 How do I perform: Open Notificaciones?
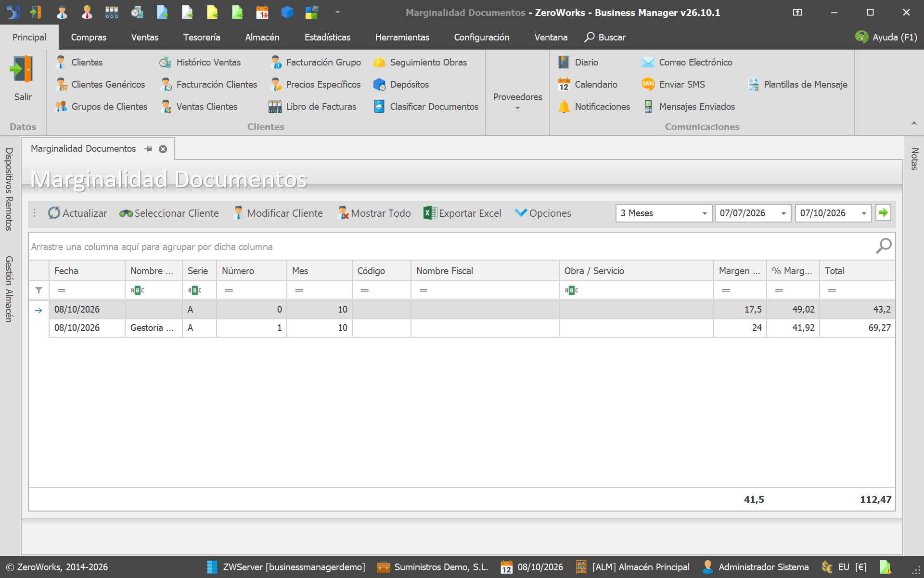coord(594,106)
